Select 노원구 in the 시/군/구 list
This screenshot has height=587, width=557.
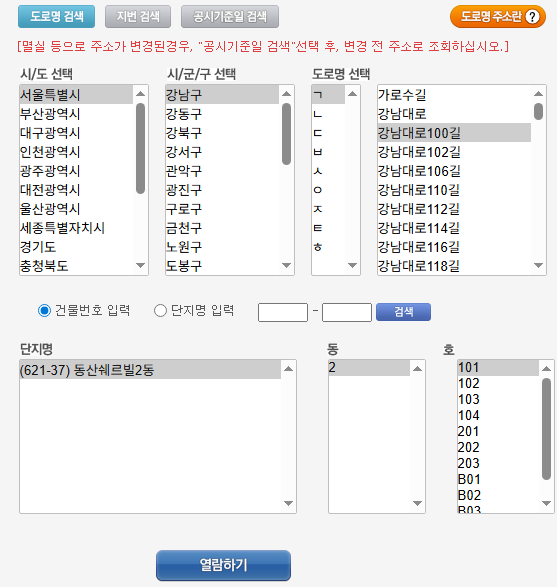click(x=222, y=247)
